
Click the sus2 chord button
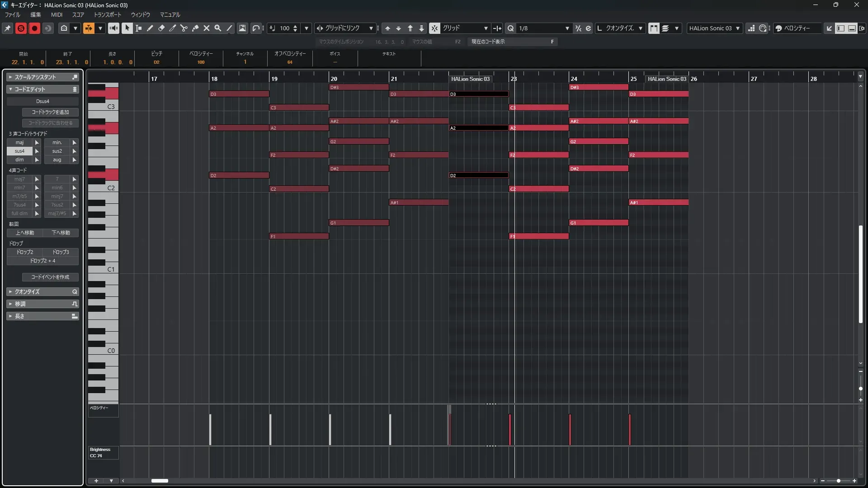57,151
